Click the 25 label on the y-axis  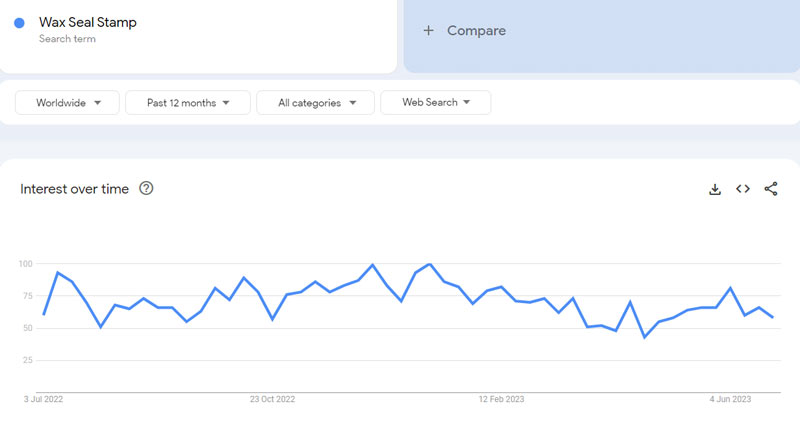[x=29, y=360]
